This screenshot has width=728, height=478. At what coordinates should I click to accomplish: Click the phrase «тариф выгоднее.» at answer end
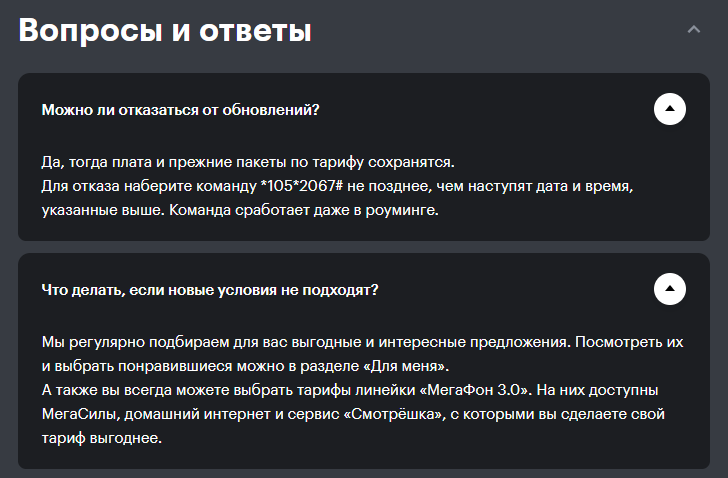(102, 439)
